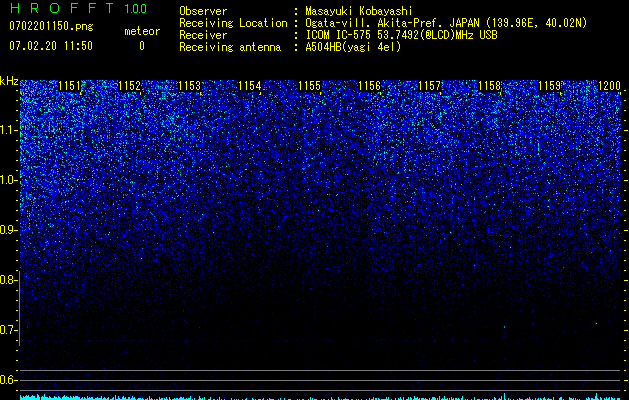Select the ICOM IC-575 53.7492 MHz receiver text
The height and width of the screenshot is (400, 629).
pyautogui.click(x=401, y=35)
